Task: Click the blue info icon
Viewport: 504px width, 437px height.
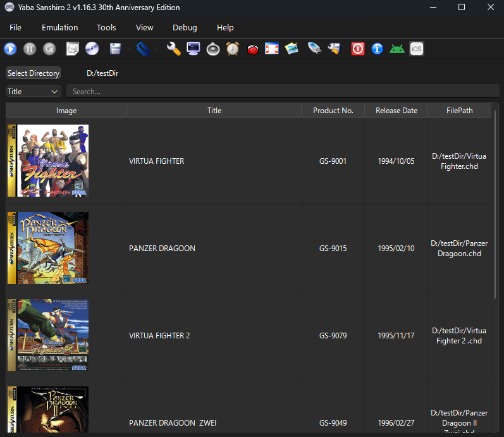Action: pyautogui.click(x=378, y=49)
